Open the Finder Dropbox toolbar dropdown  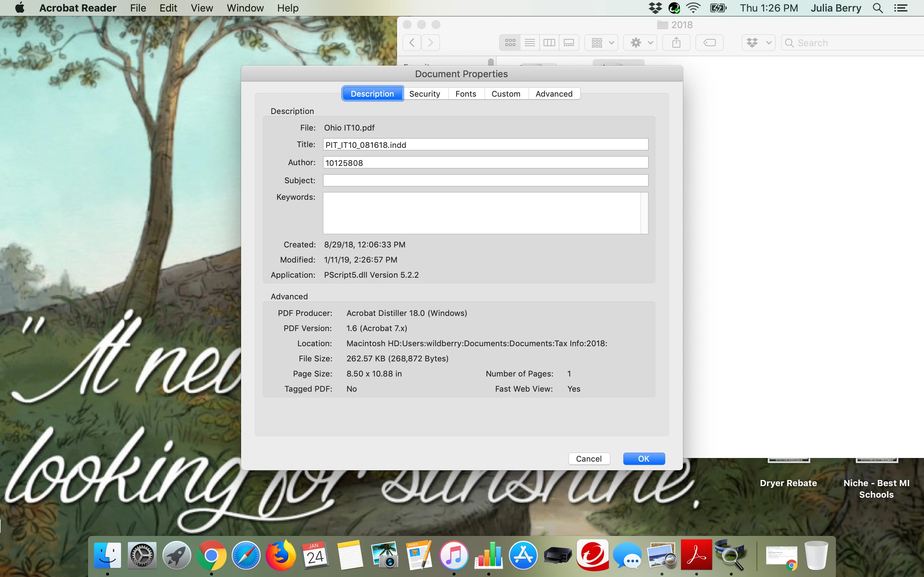coord(758,42)
